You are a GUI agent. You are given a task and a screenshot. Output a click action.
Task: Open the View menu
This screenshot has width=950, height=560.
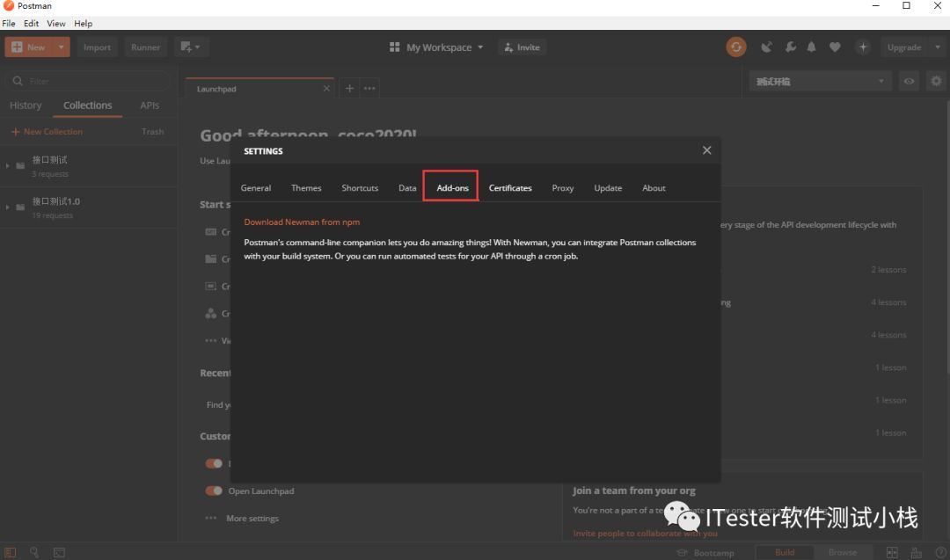(56, 24)
